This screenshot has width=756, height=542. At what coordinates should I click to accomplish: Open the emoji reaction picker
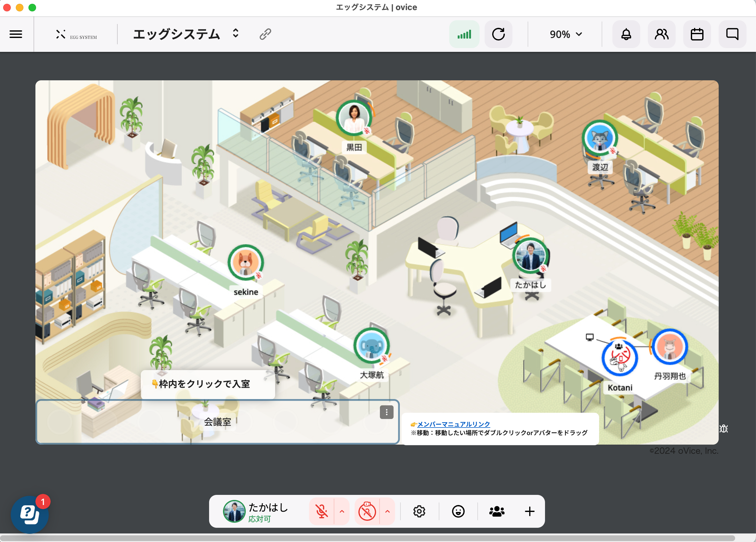(458, 512)
